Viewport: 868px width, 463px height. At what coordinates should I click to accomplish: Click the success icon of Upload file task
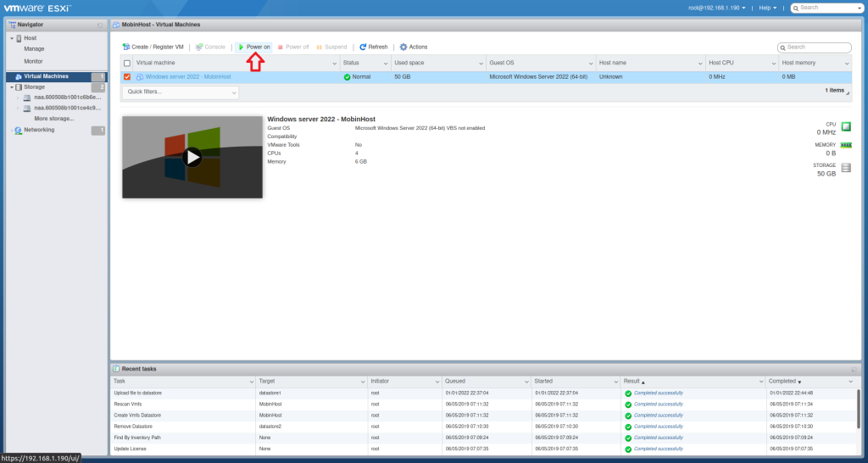[628, 393]
